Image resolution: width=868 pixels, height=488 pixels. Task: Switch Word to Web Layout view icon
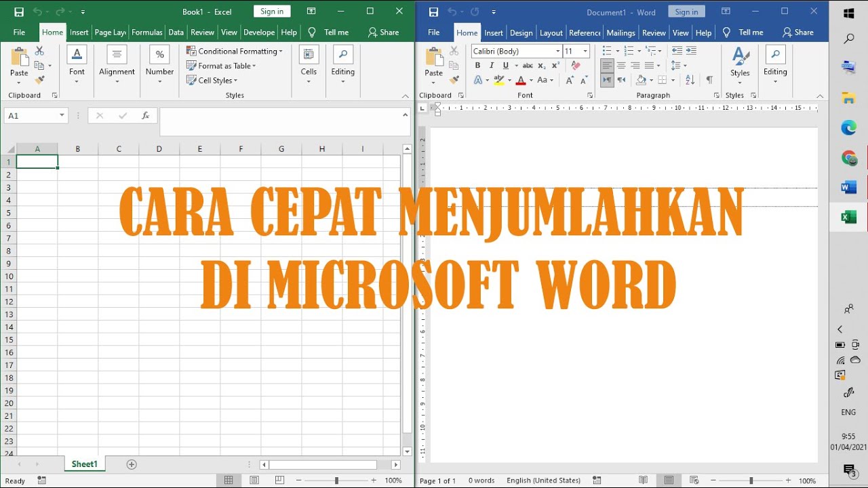694,481
